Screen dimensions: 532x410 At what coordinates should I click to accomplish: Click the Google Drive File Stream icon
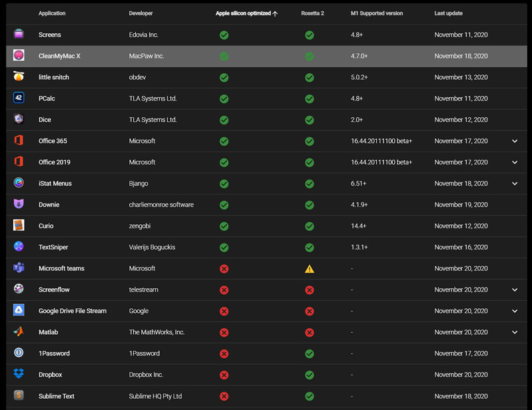click(x=19, y=311)
